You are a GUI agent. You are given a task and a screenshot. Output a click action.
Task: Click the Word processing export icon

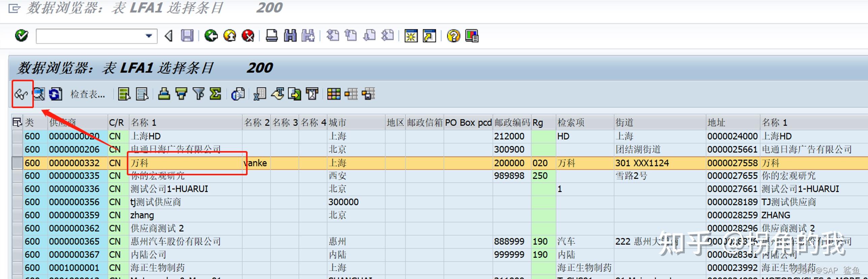(x=278, y=94)
